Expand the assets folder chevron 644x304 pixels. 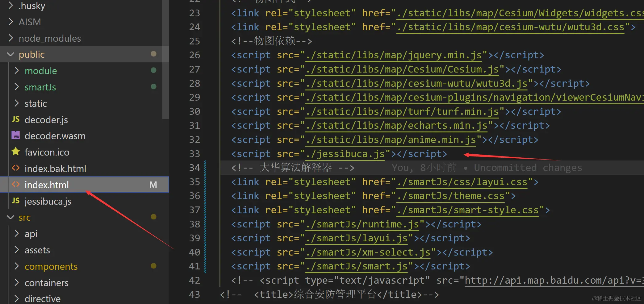[17, 250]
